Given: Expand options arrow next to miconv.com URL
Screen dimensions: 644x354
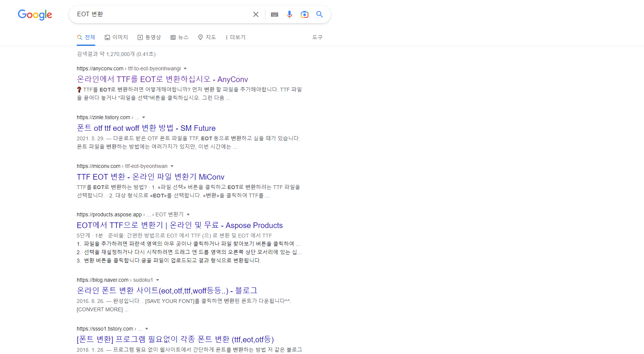Looking at the screenshot, I should click(172, 166).
